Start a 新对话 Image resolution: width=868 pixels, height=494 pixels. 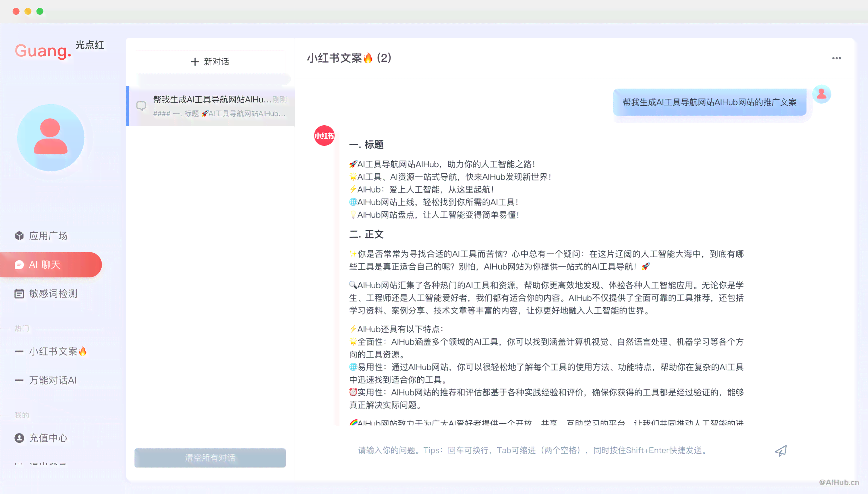pyautogui.click(x=210, y=62)
